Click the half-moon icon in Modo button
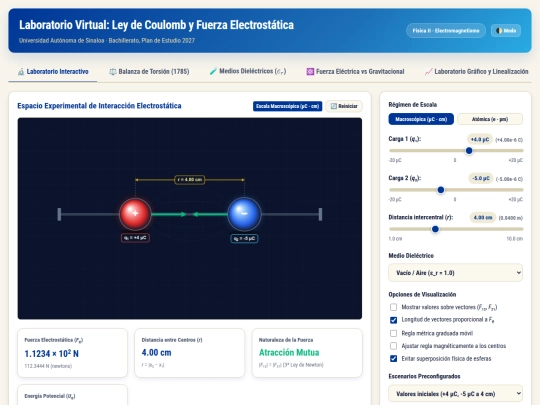Viewport: 540px width, 405px height. tap(499, 31)
